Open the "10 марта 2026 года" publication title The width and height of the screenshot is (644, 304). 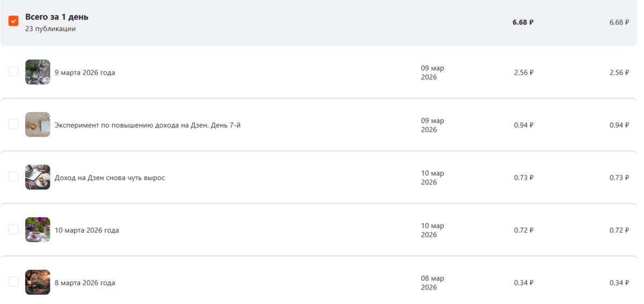87,231
